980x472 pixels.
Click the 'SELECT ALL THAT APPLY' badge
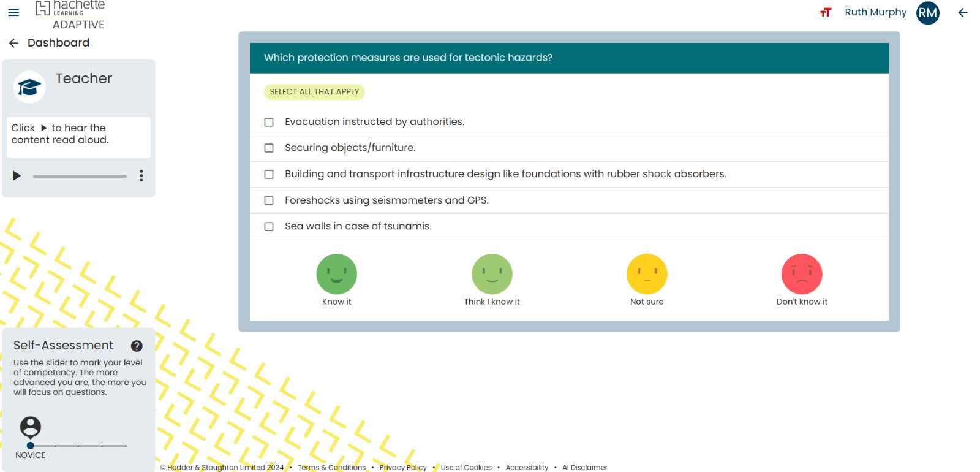(314, 92)
